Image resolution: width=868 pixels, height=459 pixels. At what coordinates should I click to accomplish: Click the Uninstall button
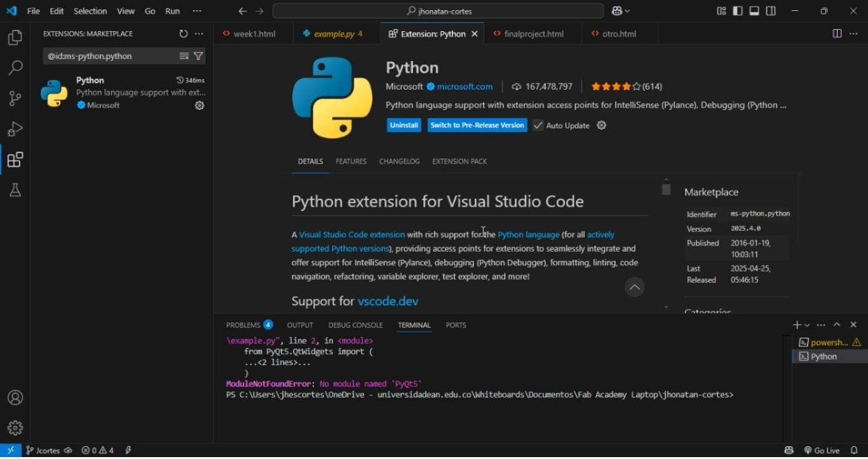(x=404, y=125)
